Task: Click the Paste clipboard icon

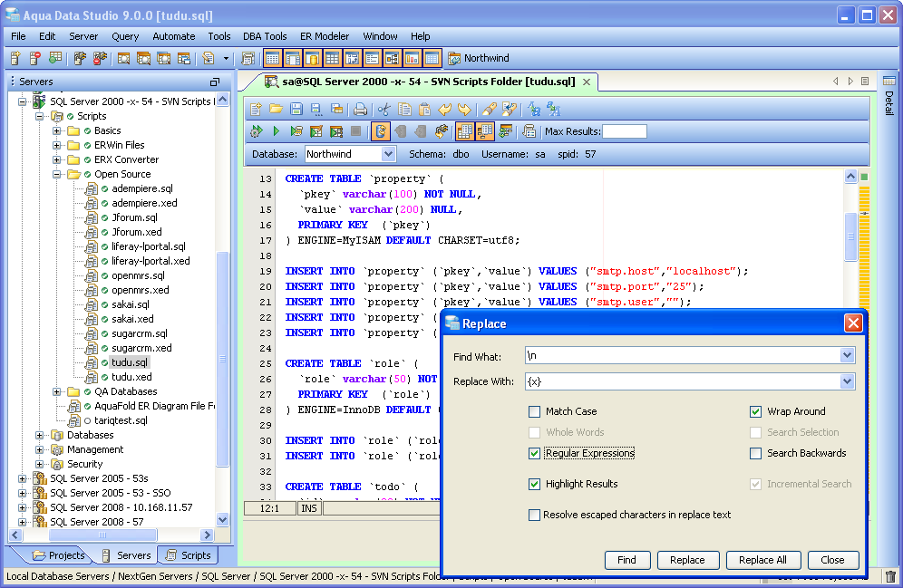Action: (x=424, y=110)
